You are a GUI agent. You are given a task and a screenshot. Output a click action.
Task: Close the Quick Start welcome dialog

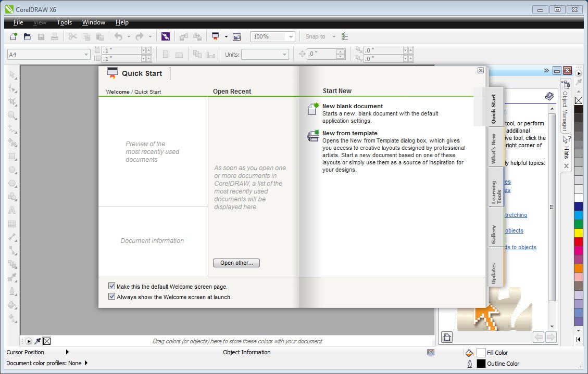[x=481, y=70]
